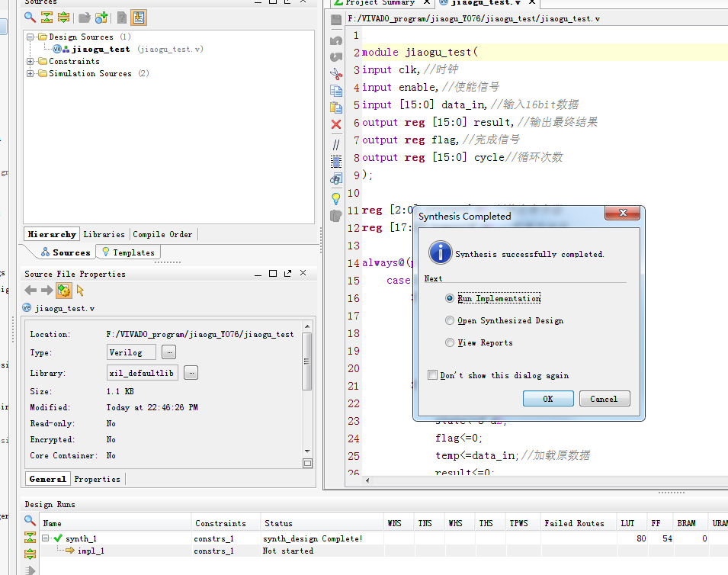
Task: Expand the Simulation Sources tree node
Action: [30, 74]
